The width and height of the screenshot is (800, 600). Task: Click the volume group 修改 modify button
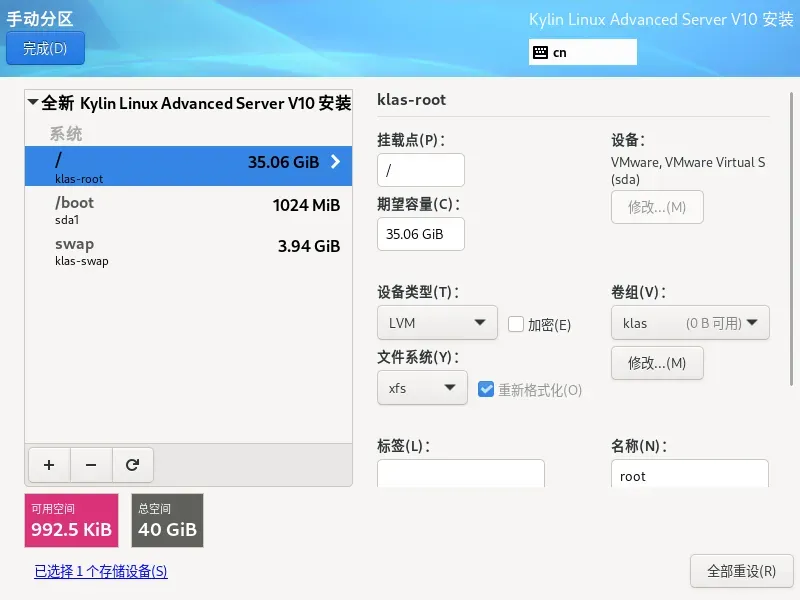pyautogui.click(x=657, y=363)
